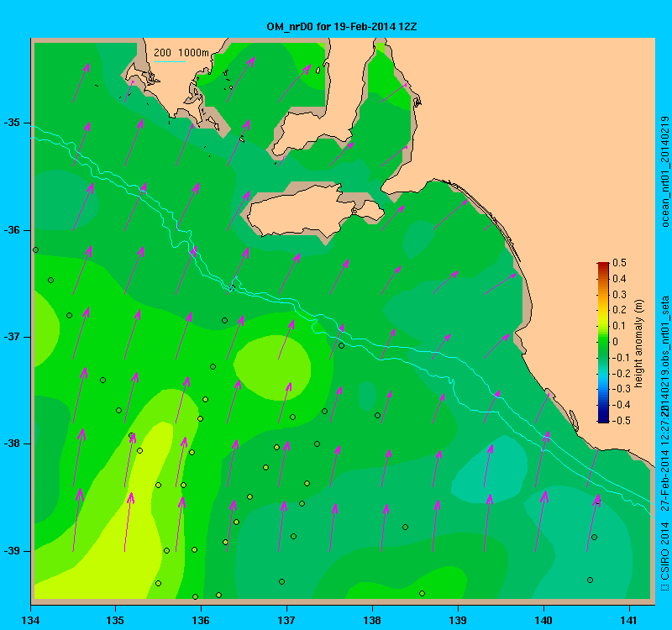This screenshot has height=630, width=672.
Task: Click the 0 value on color scale
Action: click(x=616, y=342)
